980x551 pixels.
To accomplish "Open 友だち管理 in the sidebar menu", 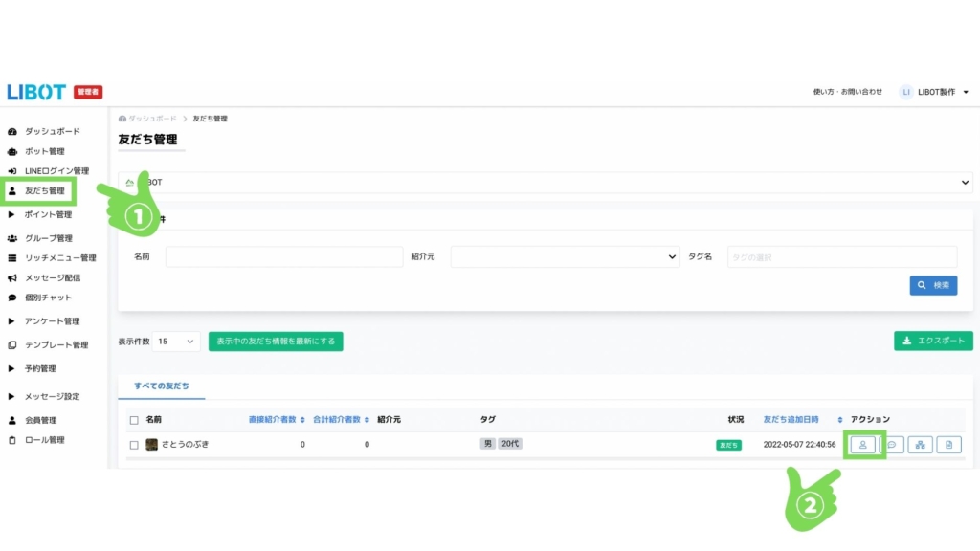I will (45, 191).
